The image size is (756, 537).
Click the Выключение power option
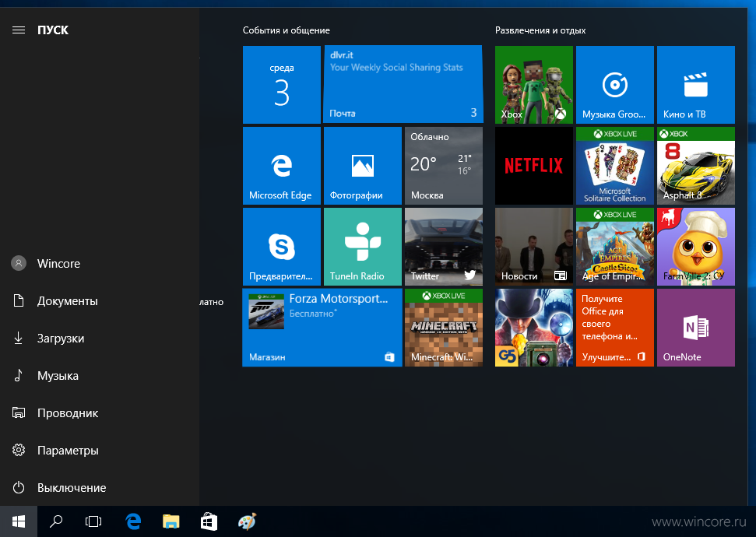pyautogui.click(x=100, y=487)
